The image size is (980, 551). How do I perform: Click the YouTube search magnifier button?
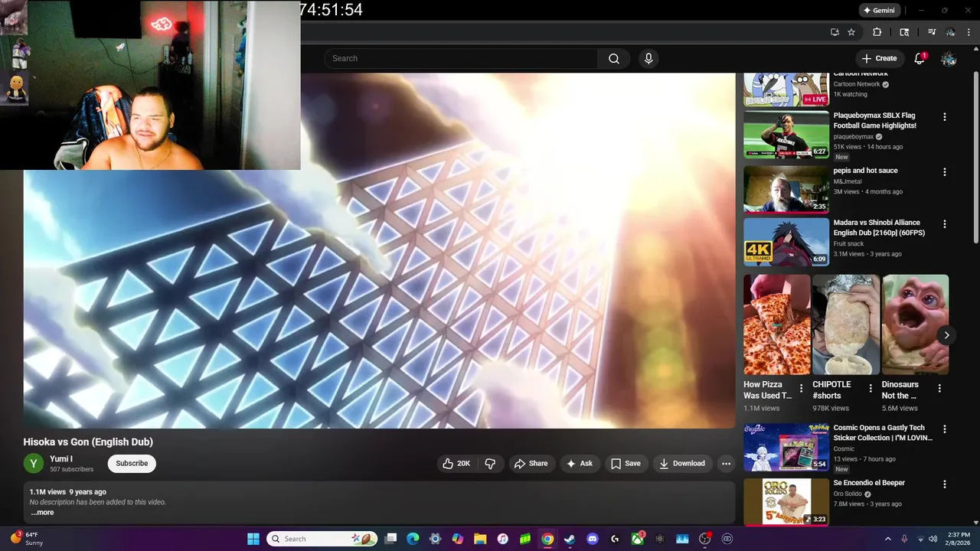click(x=614, y=58)
